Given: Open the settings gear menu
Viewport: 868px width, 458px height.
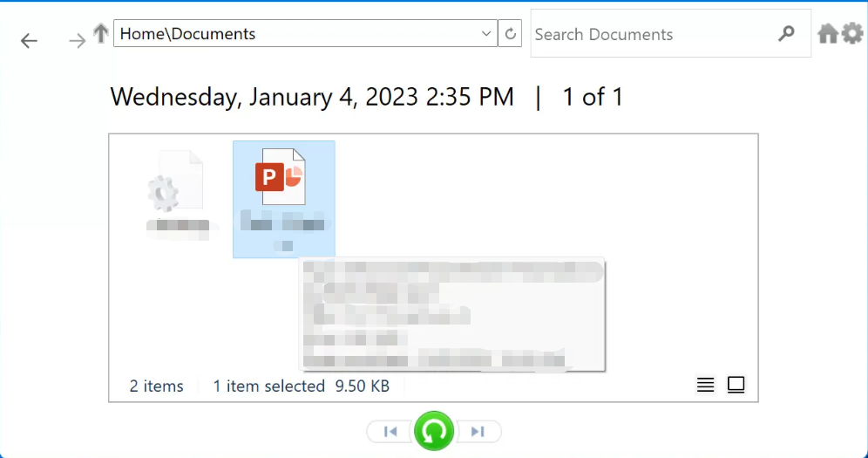Looking at the screenshot, I should 851,34.
